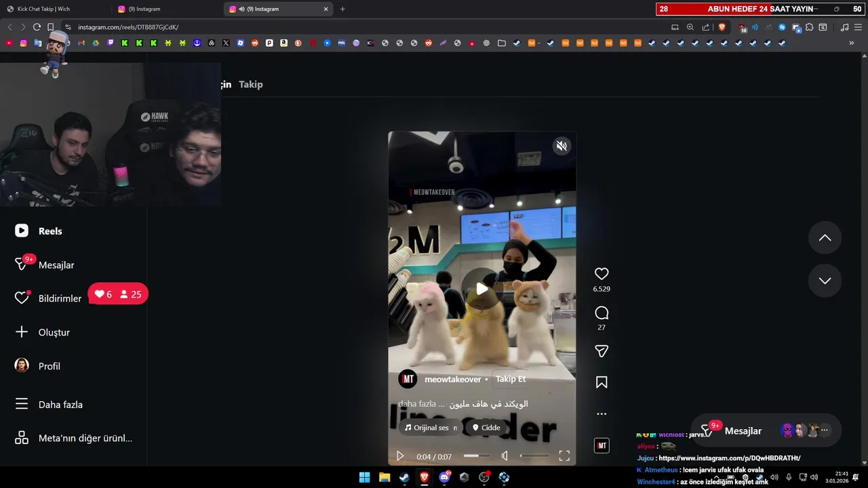Bookmark this page via the toolbar bookmark icon
Image resolution: width=868 pixels, height=488 pixels.
click(50, 27)
